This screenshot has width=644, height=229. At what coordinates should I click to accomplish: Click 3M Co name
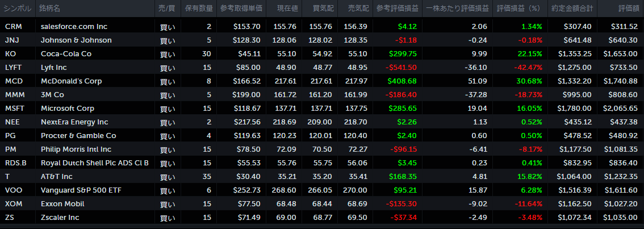pyautogui.click(x=53, y=94)
